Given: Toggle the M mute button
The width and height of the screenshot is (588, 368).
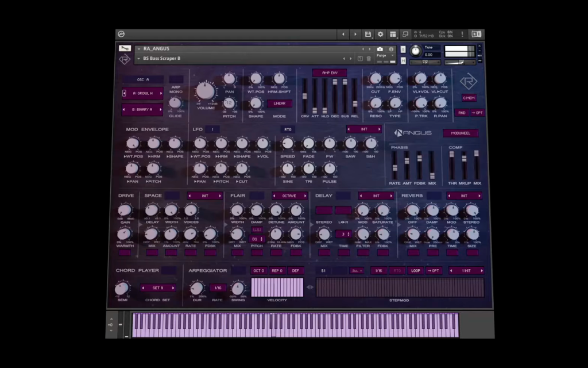Looking at the screenshot, I should 403,60.
